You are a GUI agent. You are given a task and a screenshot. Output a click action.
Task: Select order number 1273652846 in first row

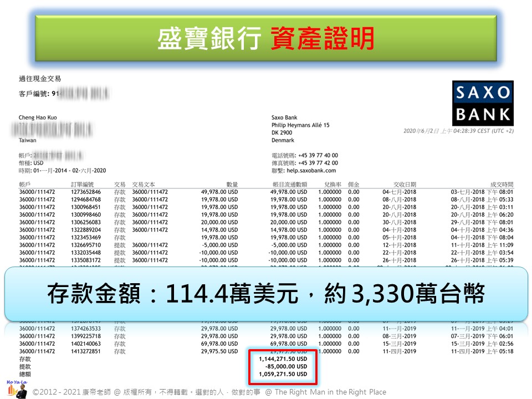(x=86, y=192)
